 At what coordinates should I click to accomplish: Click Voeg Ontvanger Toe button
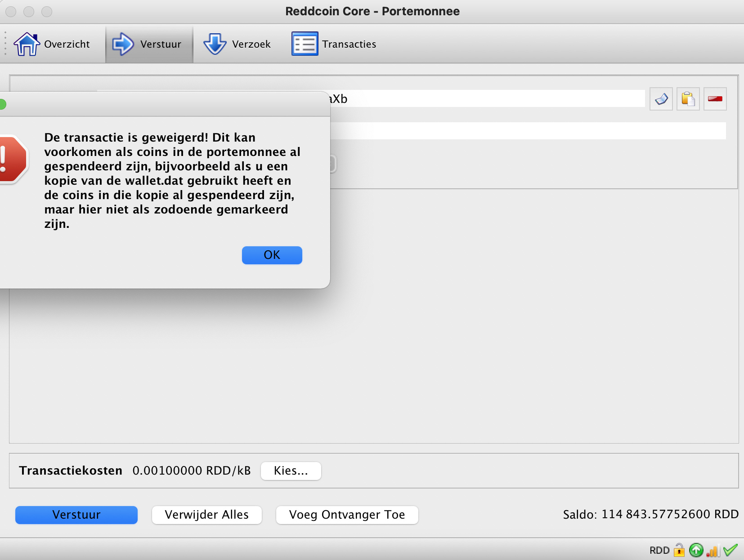pyautogui.click(x=347, y=515)
